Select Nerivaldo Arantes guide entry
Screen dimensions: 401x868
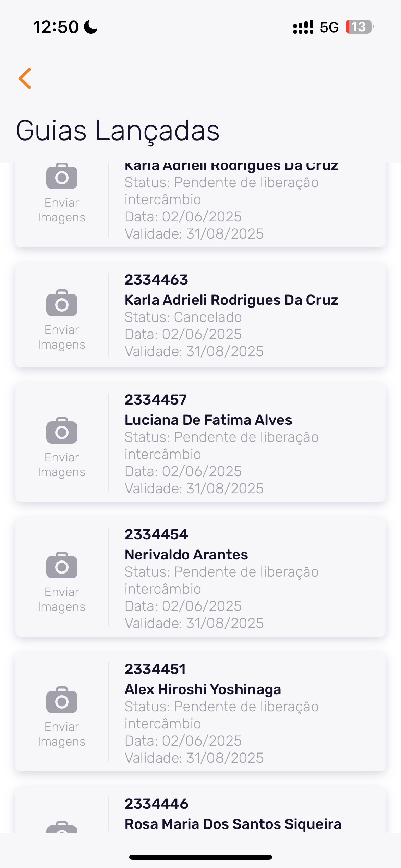click(x=186, y=555)
